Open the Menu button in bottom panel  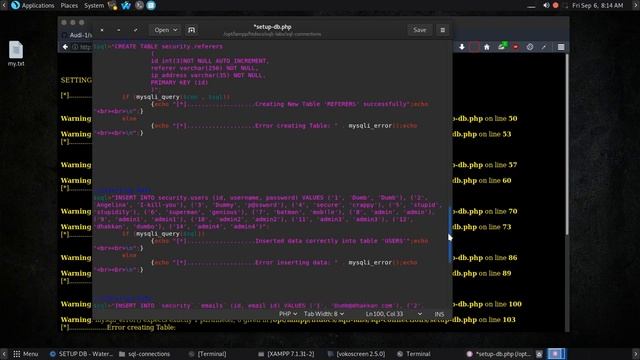[x=26, y=354]
